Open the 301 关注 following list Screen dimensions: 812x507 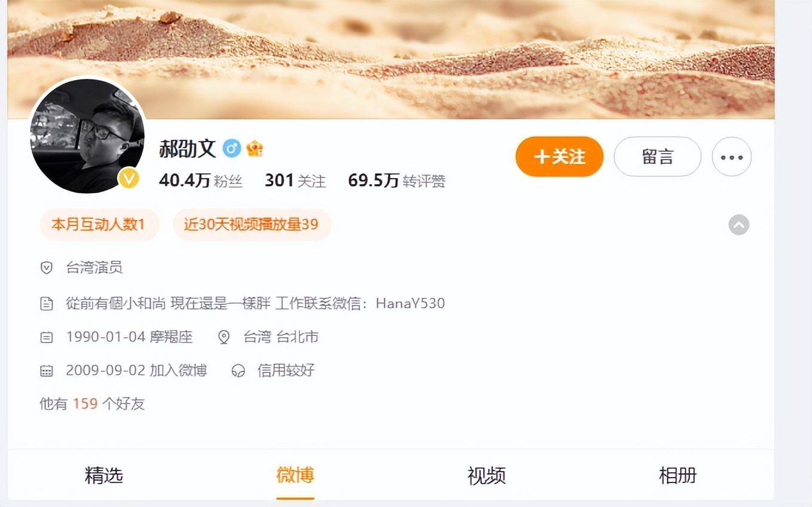click(295, 181)
